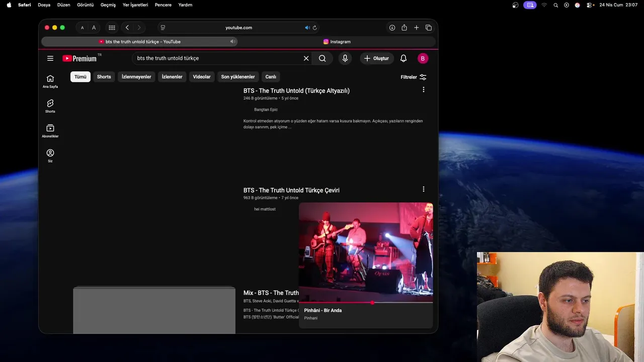The image size is (644, 362).
Task: Select the Shorts filter chip
Action: pos(104,77)
